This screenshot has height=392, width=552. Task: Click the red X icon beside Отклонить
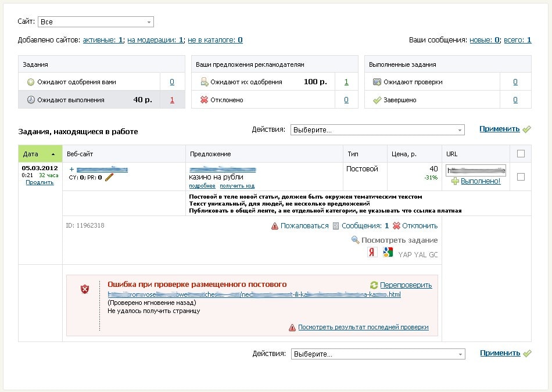coord(396,226)
